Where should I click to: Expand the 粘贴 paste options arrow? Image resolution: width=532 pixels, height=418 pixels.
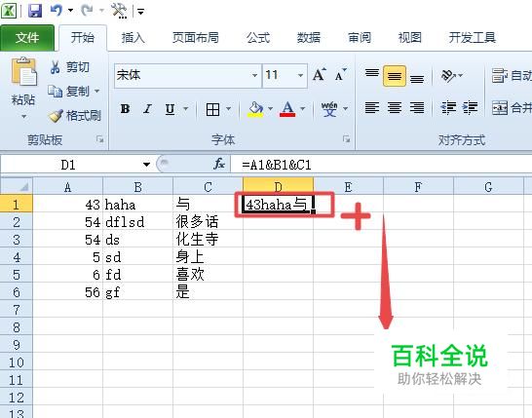pos(23,117)
